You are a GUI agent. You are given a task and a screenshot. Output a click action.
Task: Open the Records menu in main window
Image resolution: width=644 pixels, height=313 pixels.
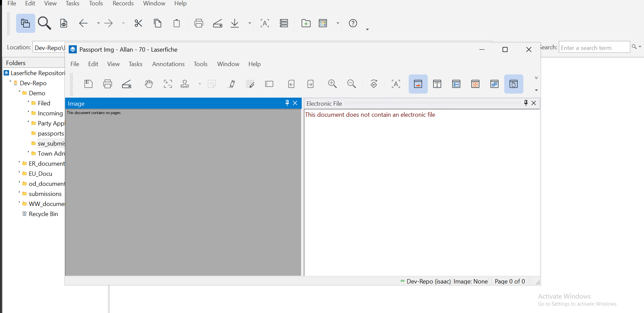[x=123, y=3]
